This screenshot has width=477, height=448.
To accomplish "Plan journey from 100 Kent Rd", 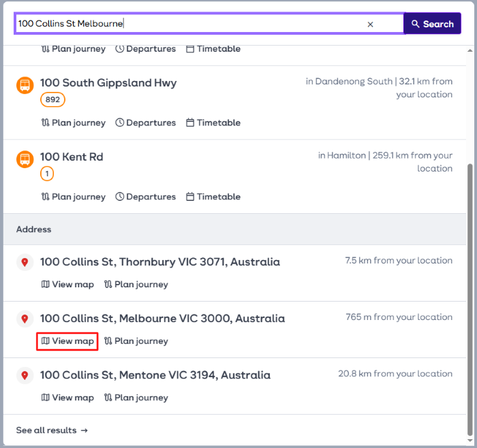I will coord(74,197).
